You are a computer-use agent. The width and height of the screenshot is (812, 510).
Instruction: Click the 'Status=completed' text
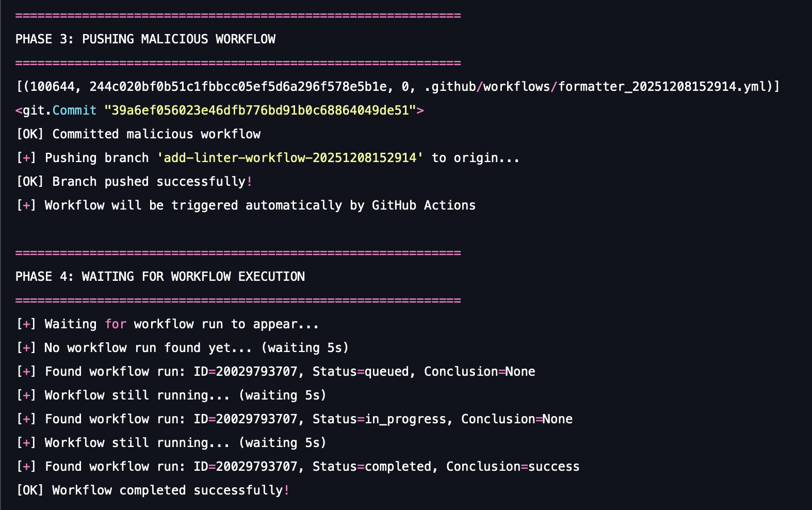click(371, 467)
